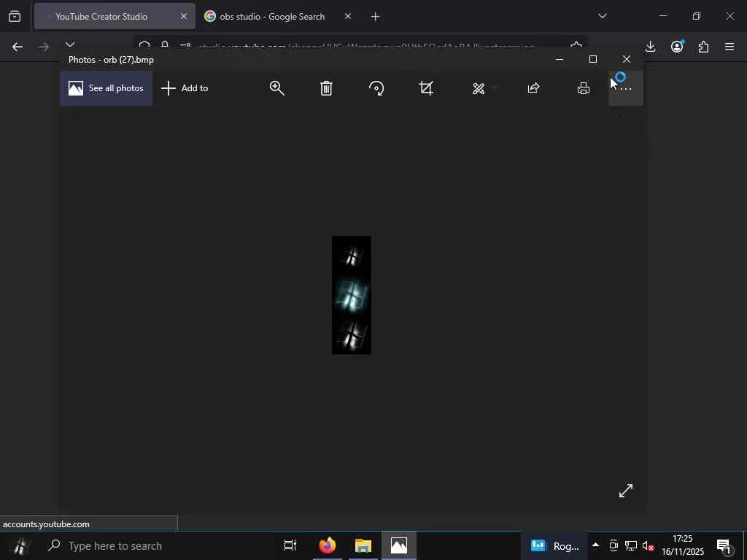Open the muted volume tray icon
747x560 pixels.
coord(648,545)
